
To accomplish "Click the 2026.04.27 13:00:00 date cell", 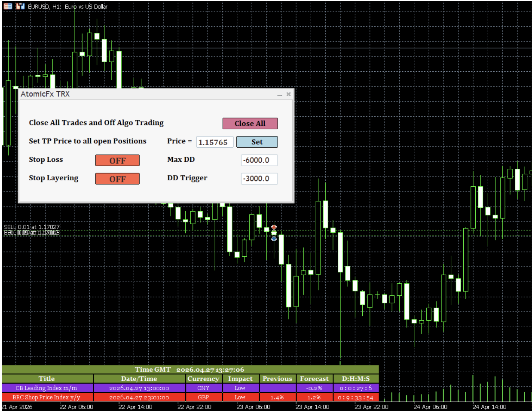I will pyautogui.click(x=139, y=388).
